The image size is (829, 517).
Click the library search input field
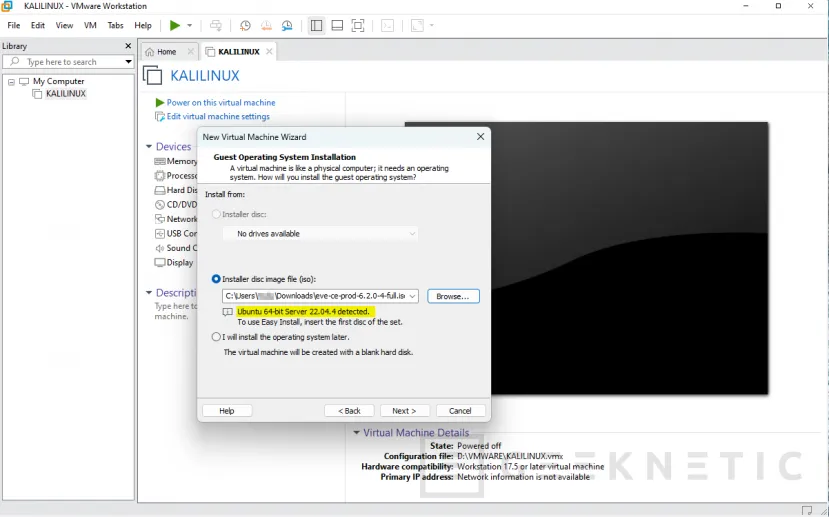[68, 62]
